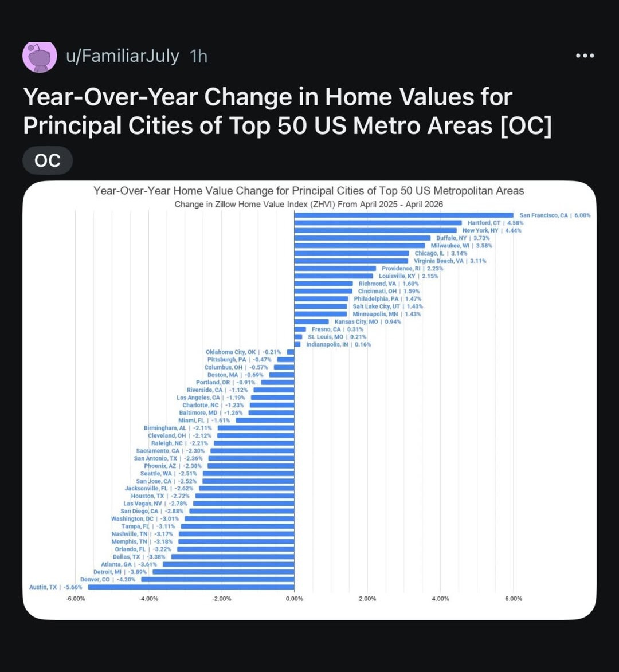619x672 pixels.
Task: Click the OC flair tag
Action: click(x=48, y=160)
